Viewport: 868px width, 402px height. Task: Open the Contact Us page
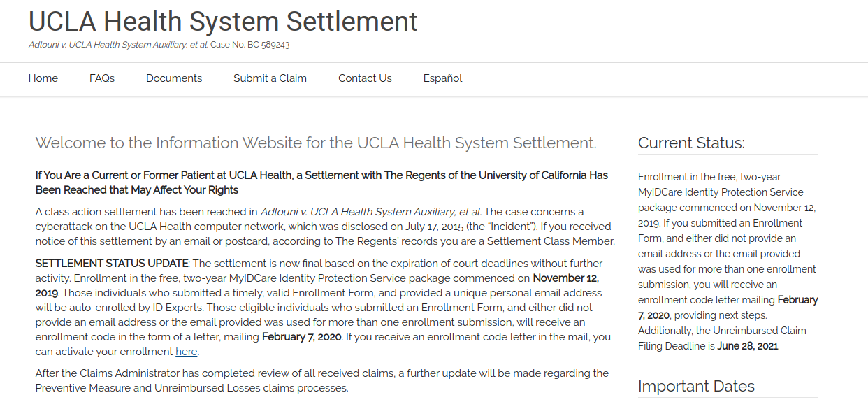(x=365, y=78)
